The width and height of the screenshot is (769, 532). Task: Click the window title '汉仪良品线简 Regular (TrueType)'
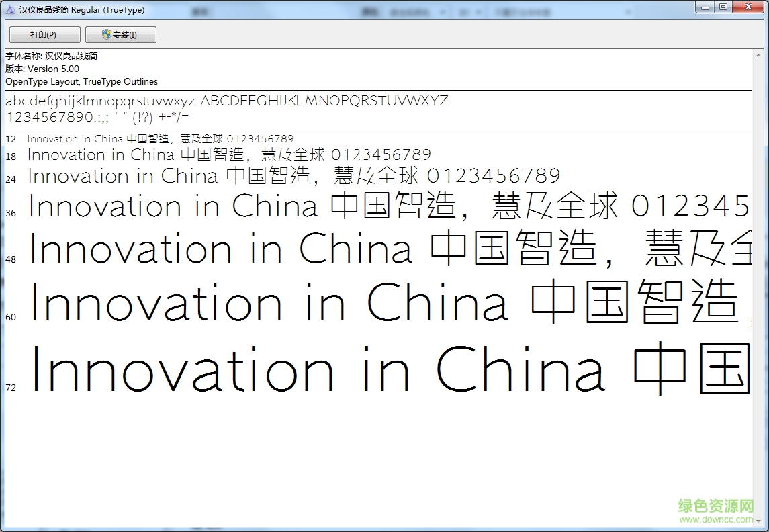[x=82, y=10]
